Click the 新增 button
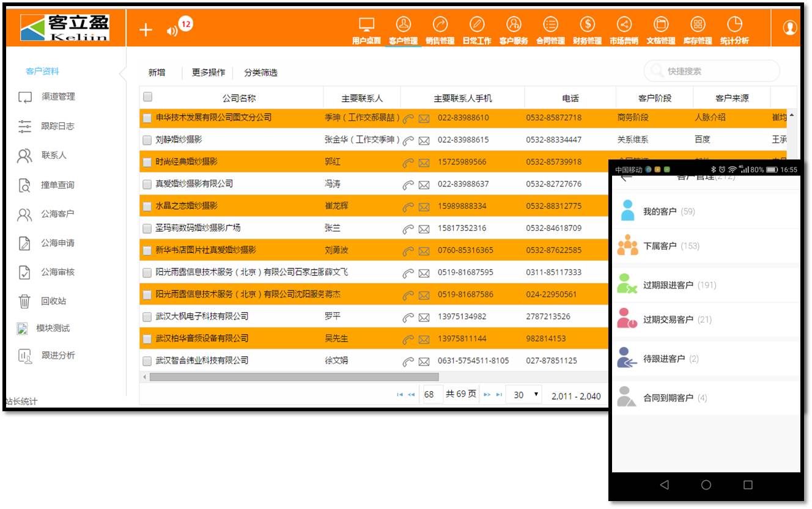The height and width of the screenshot is (509, 812). click(x=157, y=73)
